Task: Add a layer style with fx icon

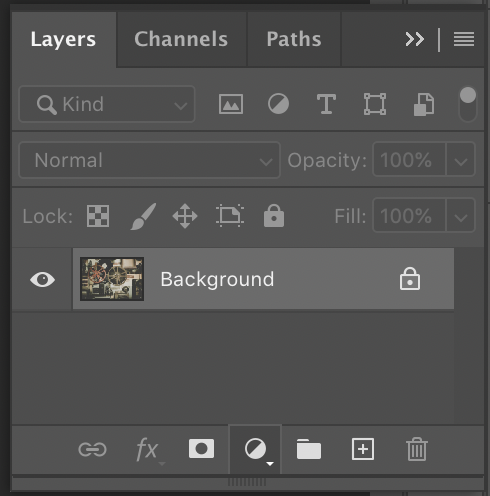Action: [147, 449]
